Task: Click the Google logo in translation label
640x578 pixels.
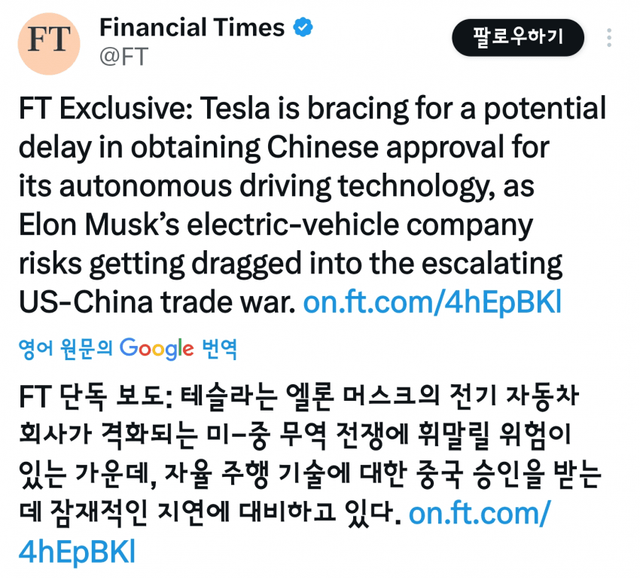Action: [x=156, y=348]
